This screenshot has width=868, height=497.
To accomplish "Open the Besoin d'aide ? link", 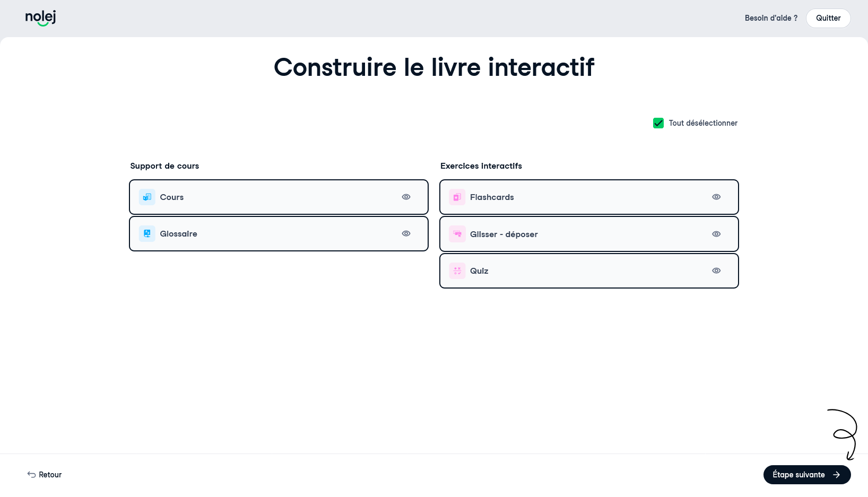I will (x=771, y=18).
